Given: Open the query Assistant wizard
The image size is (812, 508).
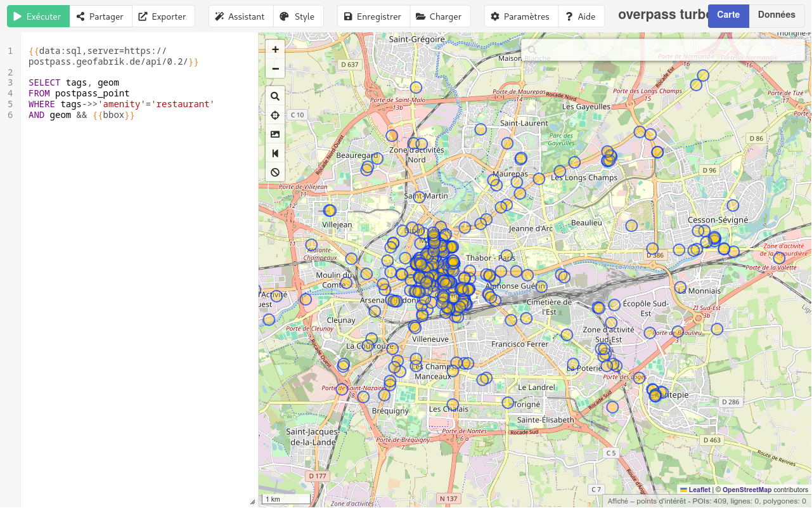Looking at the screenshot, I should click(240, 16).
